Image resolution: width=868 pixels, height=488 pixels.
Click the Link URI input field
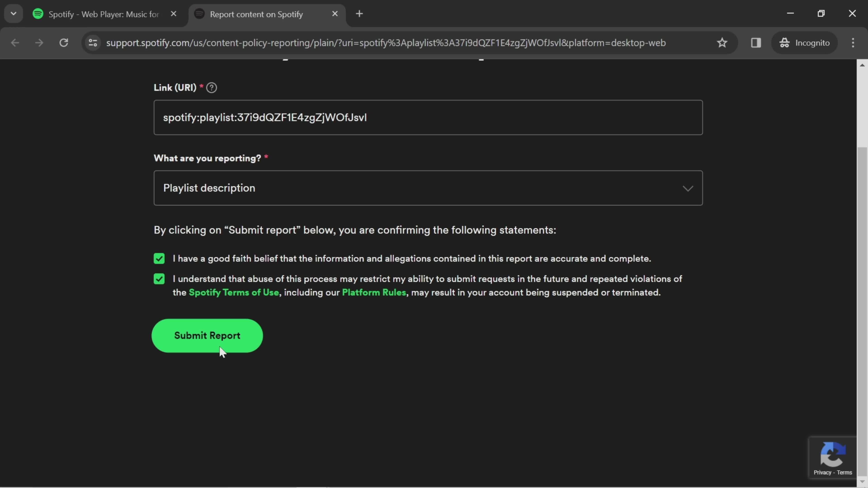point(428,117)
